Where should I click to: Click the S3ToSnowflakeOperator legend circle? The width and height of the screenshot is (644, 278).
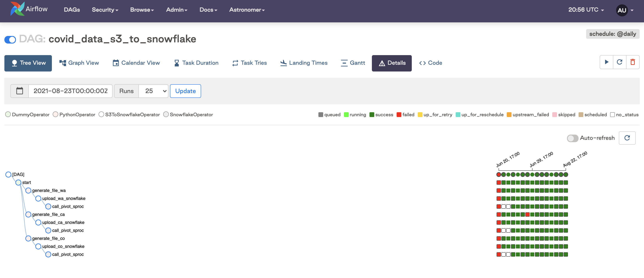tap(101, 114)
